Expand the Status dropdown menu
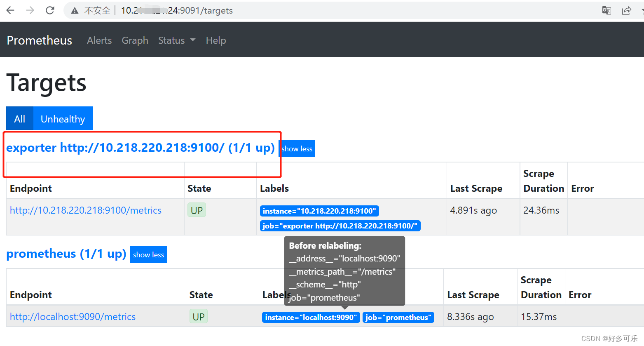 [177, 40]
